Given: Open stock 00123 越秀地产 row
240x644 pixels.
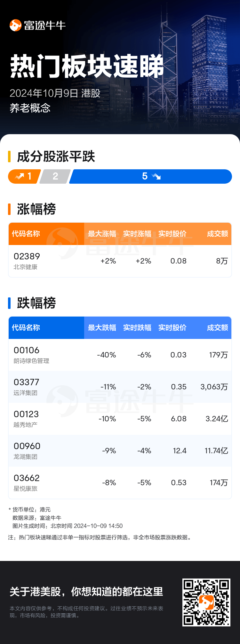Looking at the screenshot, I should point(120,419).
